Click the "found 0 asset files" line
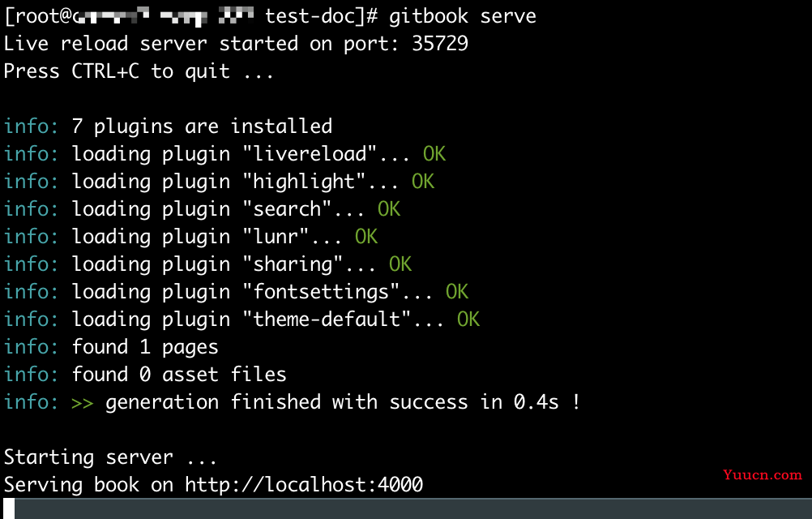This screenshot has width=812, height=519. (x=179, y=375)
